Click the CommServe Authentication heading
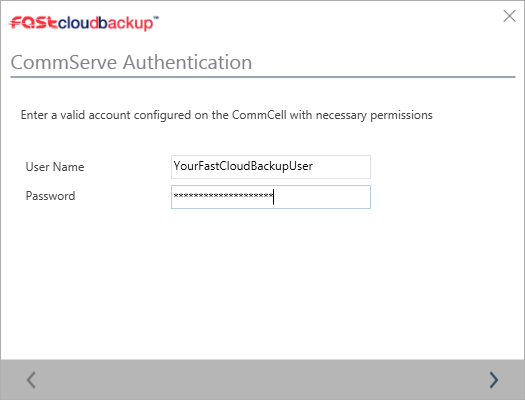The width and height of the screenshot is (525, 400). pyautogui.click(x=131, y=62)
